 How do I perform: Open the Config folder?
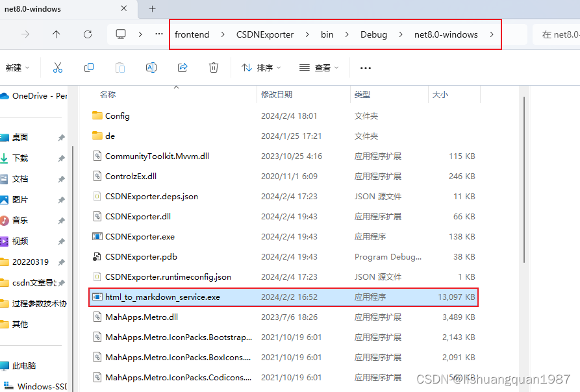[x=117, y=116]
